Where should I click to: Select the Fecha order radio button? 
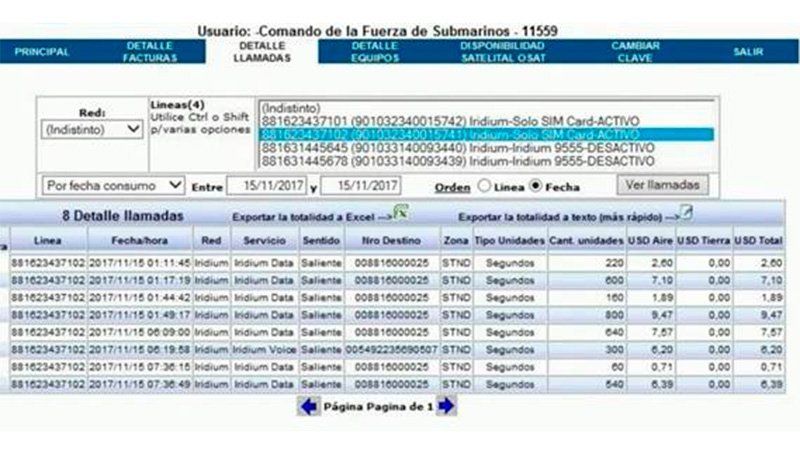click(x=535, y=186)
